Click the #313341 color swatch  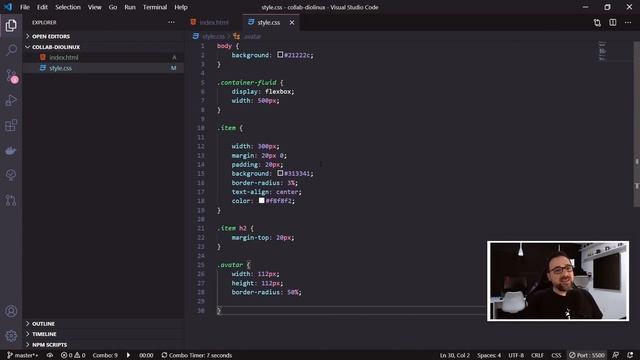point(280,173)
